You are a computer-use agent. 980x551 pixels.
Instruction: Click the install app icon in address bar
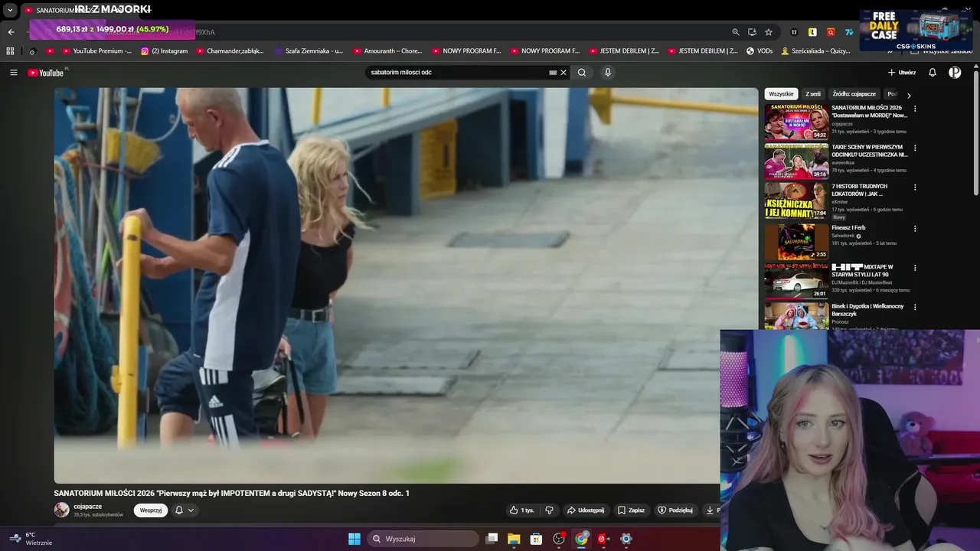(x=752, y=32)
